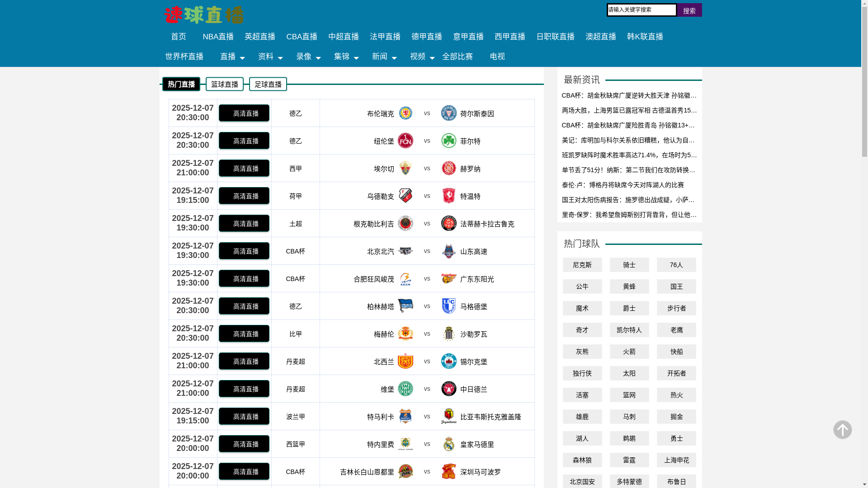This screenshot has height=488, width=868.
Task: Open the NBA直播 navigation item
Action: 218,37
